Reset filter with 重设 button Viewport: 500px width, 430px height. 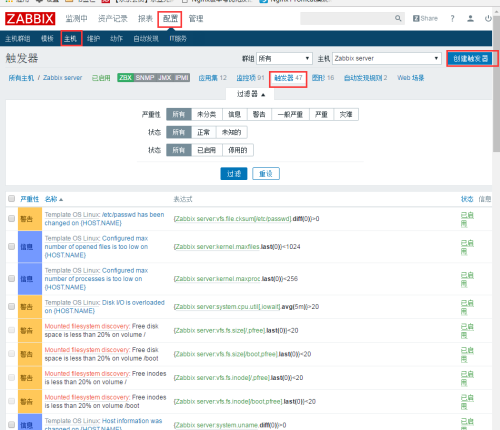[266, 173]
